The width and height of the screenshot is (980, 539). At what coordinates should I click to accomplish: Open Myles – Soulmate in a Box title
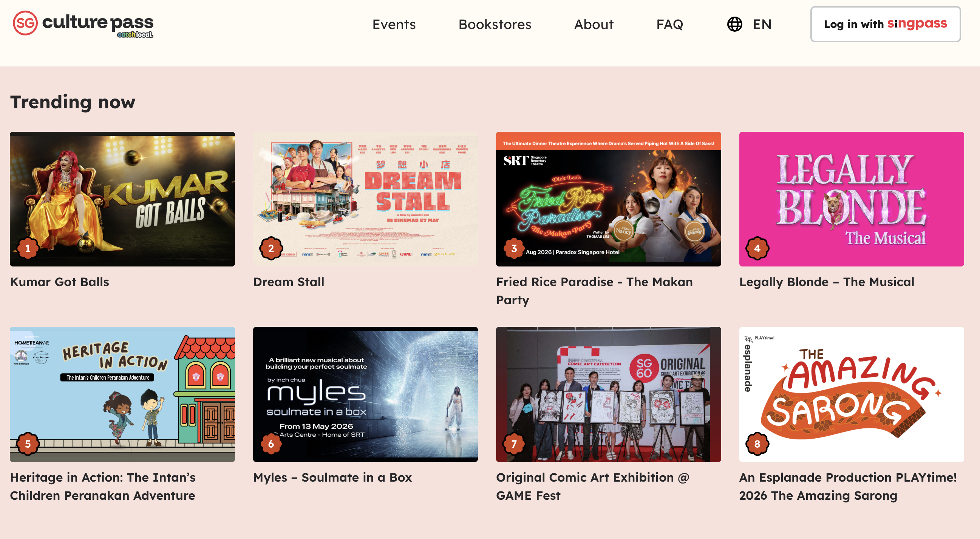point(332,477)
